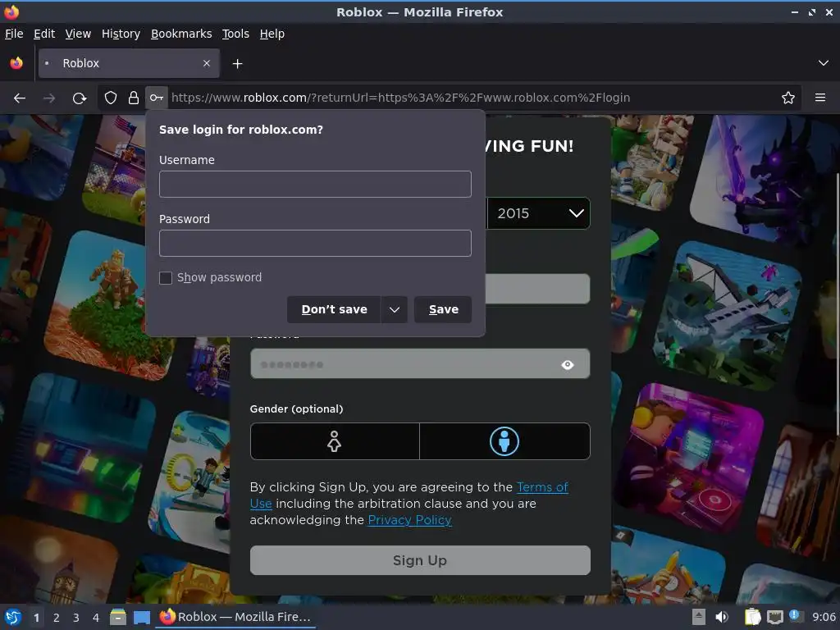
Task: Switch to workspace 2
Action: click(57, 618)
